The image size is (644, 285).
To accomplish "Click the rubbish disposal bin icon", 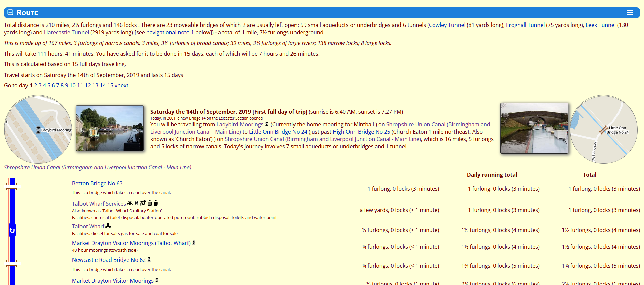I will tap(156, 203).
